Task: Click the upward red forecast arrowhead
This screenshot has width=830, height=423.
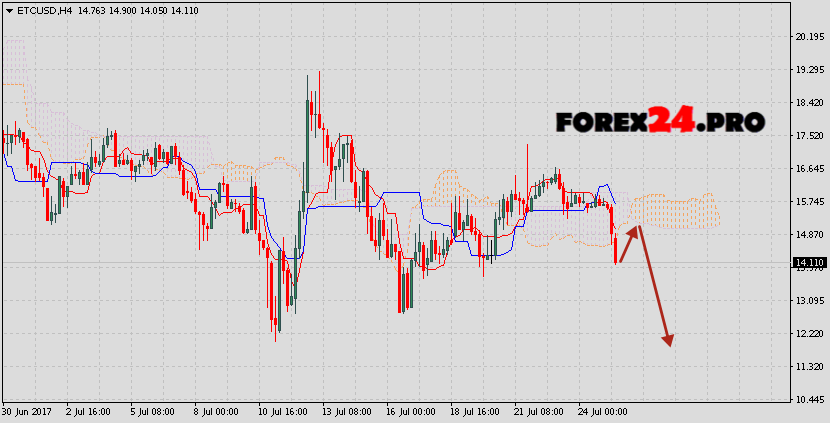Action: click(x=634, y=230)
